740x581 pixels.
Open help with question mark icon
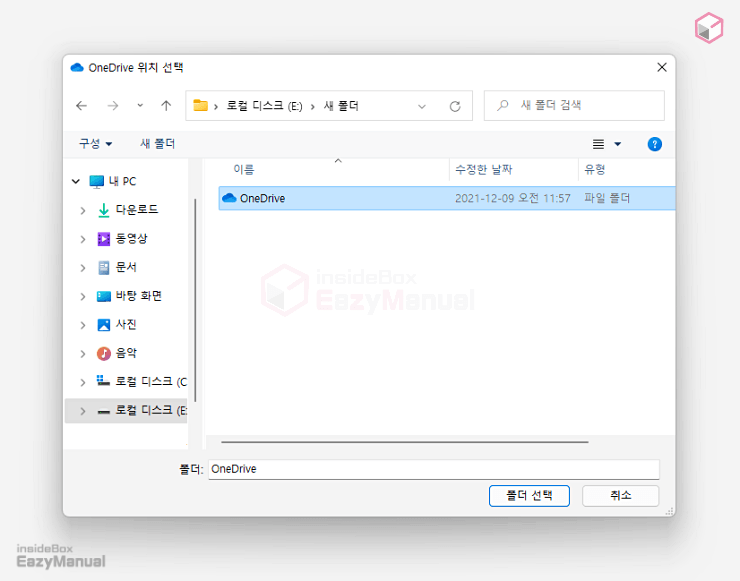(x=655, y=144)
